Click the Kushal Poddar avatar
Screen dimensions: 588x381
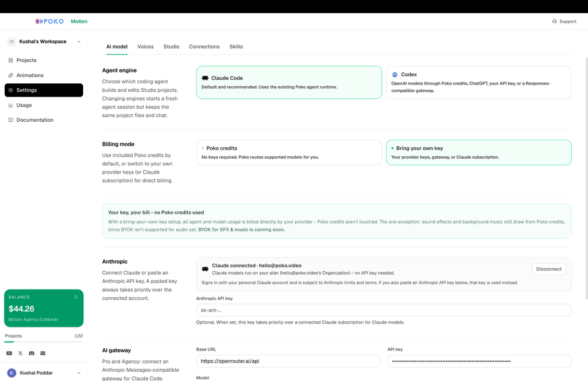[11, 373]
